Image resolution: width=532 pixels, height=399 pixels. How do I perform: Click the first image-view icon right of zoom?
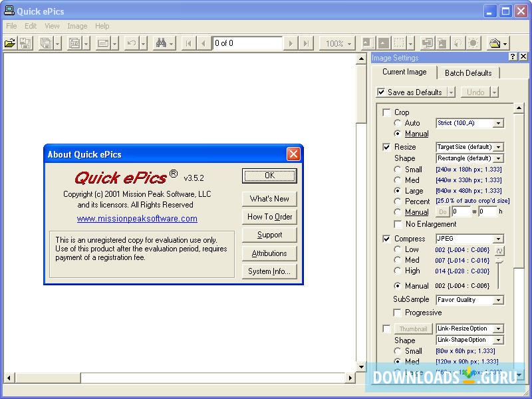tap(368, 43)
